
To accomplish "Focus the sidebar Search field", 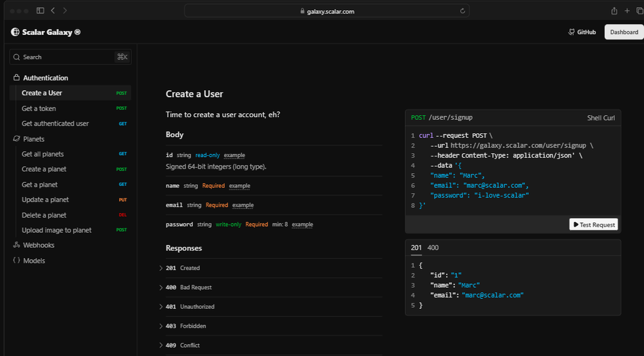I will (x=70, y=57).
